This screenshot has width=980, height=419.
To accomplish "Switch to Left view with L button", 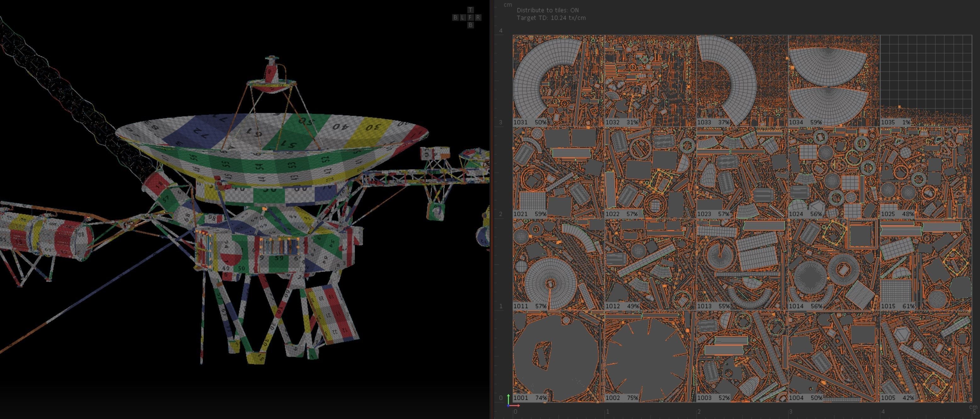I will 463,18.
